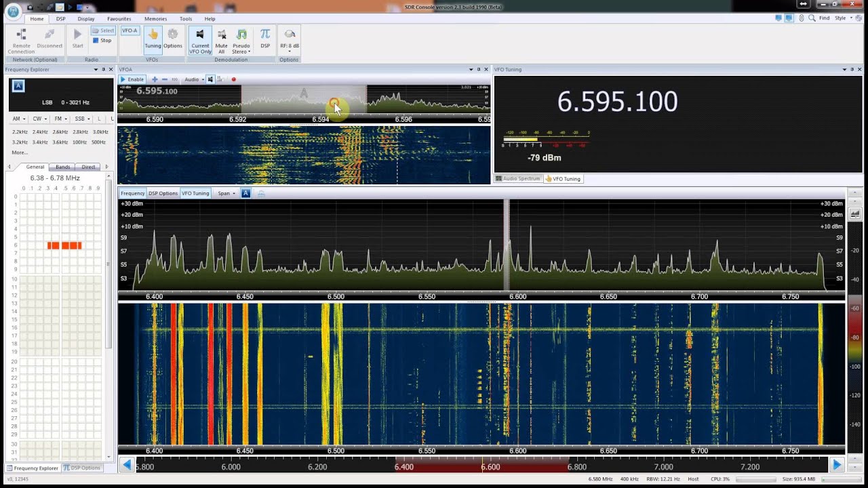Viewport: 868px width, 488px height.
Task: Open the AM mode dropdown
Action: point(18,119)
